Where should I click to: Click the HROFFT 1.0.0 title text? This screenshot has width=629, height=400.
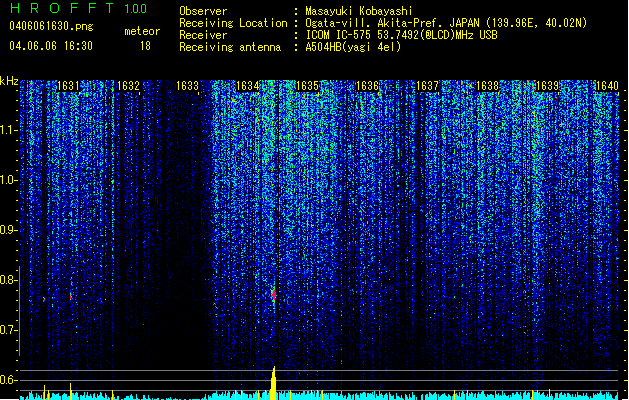click(79, 8)
